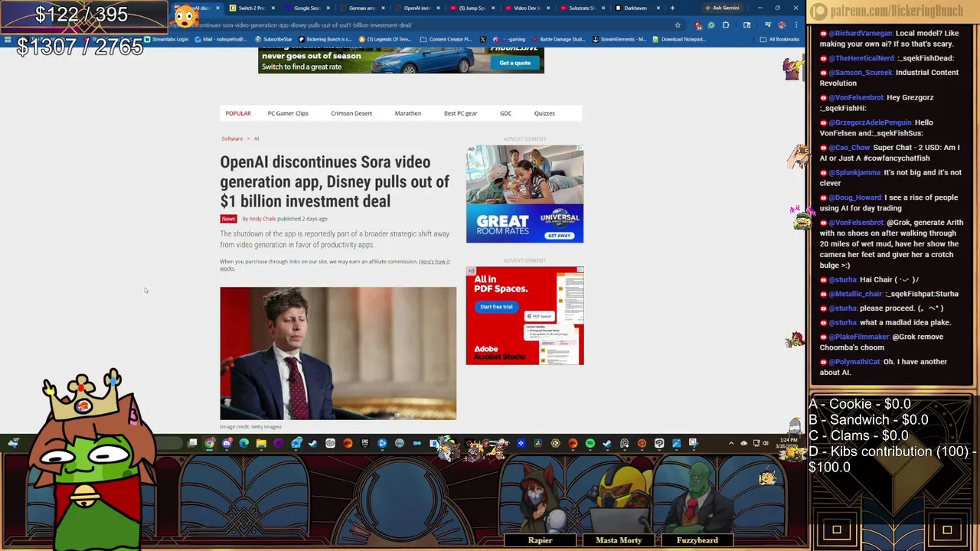Close the Darkhaven tab
This screenshot has width=980, height=551.
point(658,8)
